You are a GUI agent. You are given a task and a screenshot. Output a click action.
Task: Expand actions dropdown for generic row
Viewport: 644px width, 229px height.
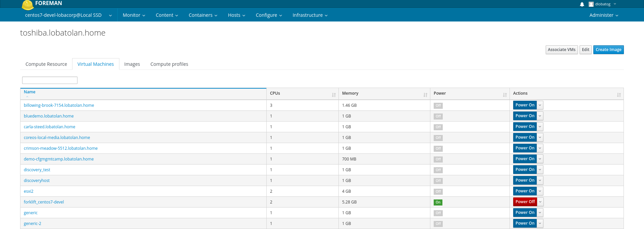coord(540,213)
